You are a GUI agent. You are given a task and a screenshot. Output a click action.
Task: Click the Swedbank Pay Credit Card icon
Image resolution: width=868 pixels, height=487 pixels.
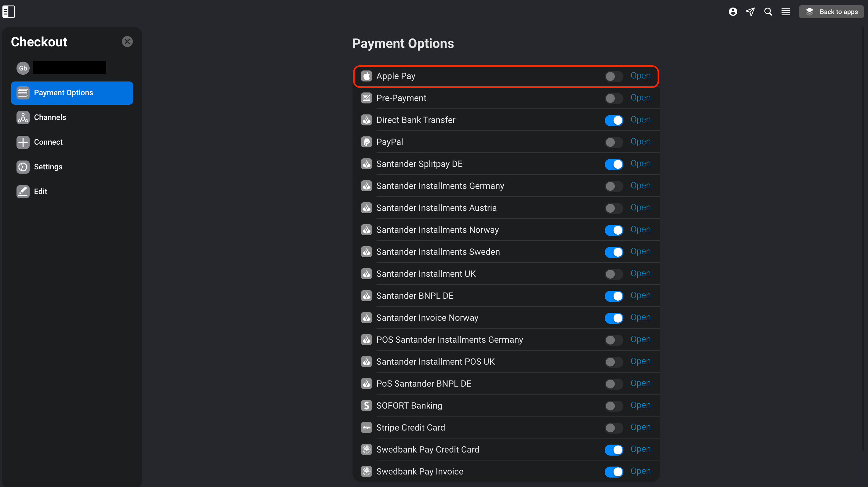[366, 449]
